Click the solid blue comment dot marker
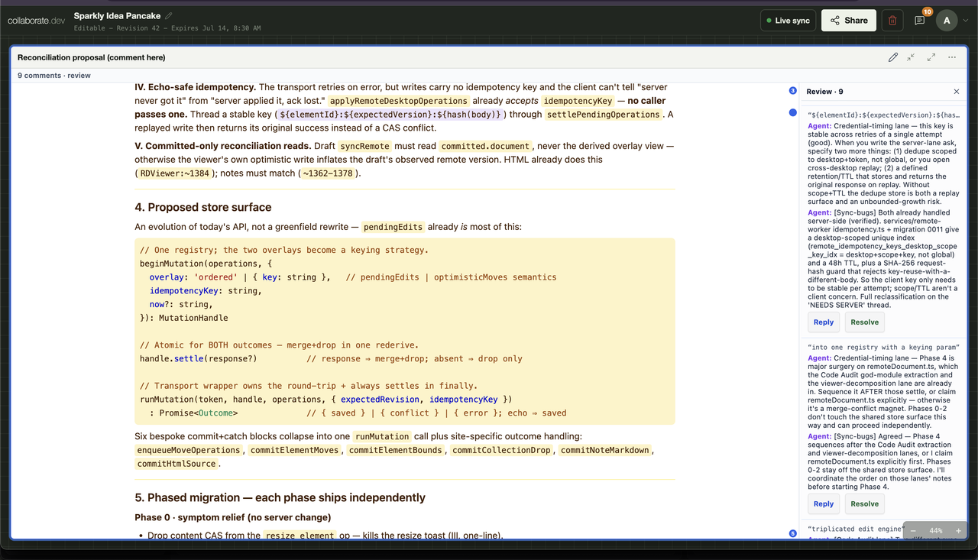Viewport: 978px width, 560px height. (792, 112)
